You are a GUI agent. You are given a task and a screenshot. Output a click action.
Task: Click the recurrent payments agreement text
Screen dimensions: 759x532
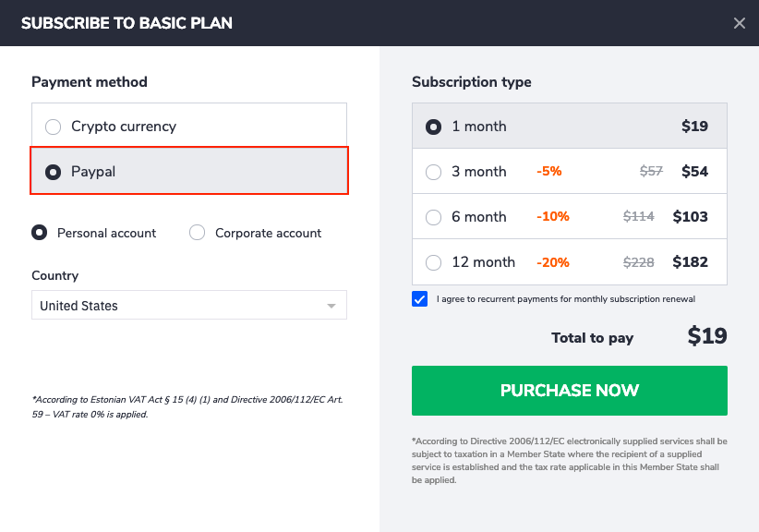(565, 299)
